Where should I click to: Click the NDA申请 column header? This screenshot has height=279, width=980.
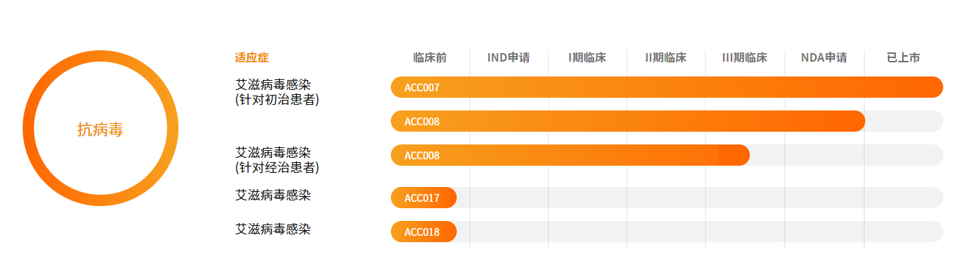(824, 58)
